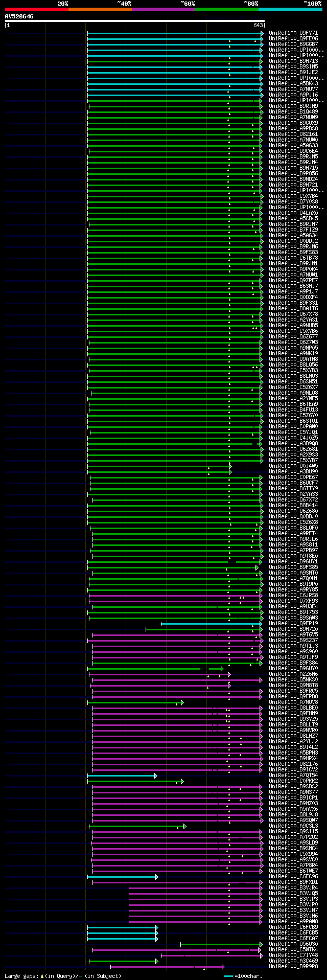Screen dimensions: 327x980
Task: Select hit UniRef100_B9RJM9
Action: coord(293,106)
